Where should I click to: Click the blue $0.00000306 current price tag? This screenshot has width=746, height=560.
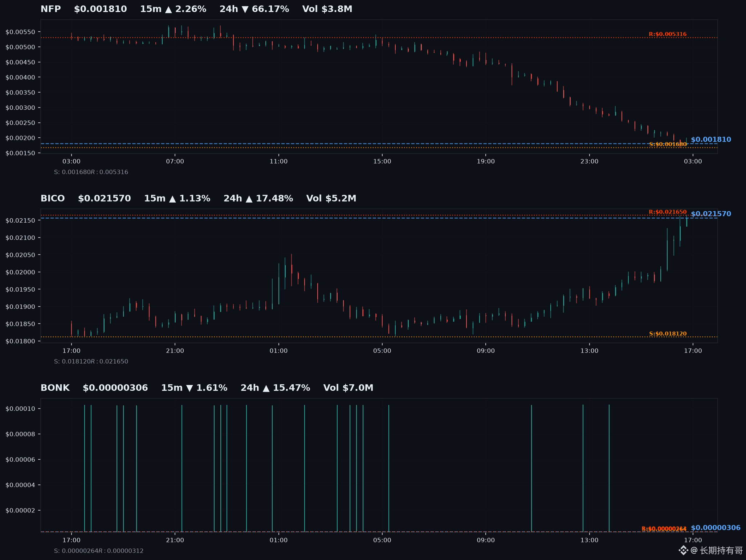716,528
